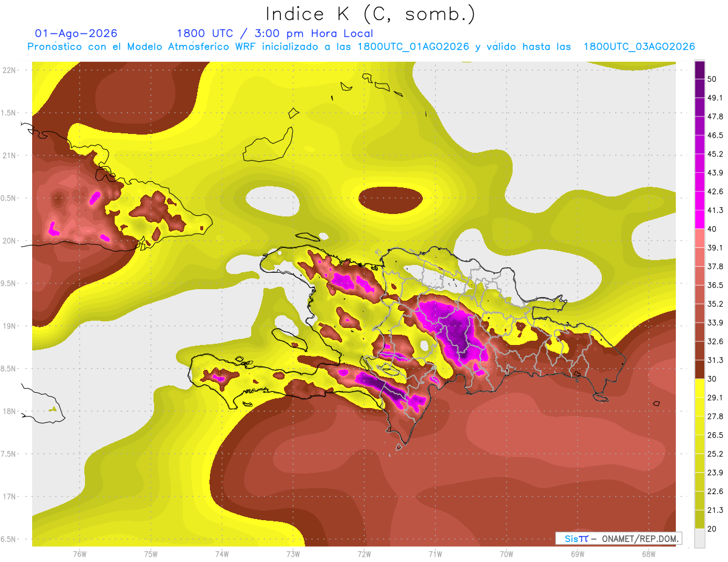Click the "1800 UTC / 3:00 pm Hora Local" text
728x562 pixels.
point(275,33)
